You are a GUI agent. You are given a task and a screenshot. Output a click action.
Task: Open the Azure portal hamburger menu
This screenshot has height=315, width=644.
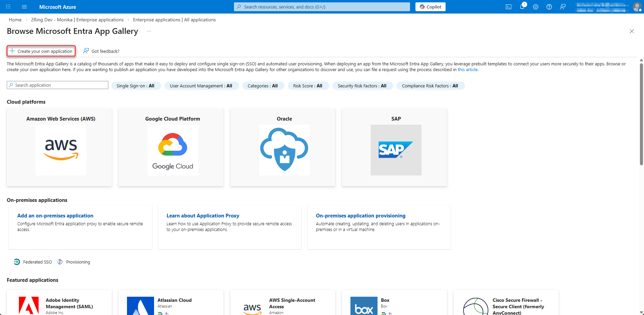point(24,7)
